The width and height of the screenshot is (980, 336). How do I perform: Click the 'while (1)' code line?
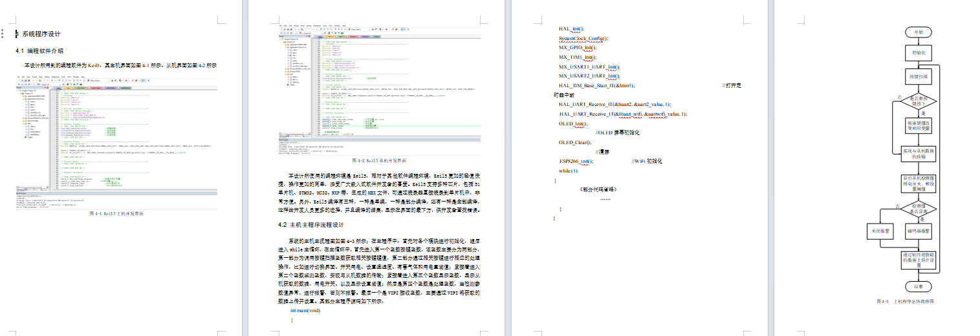point(568,171)
